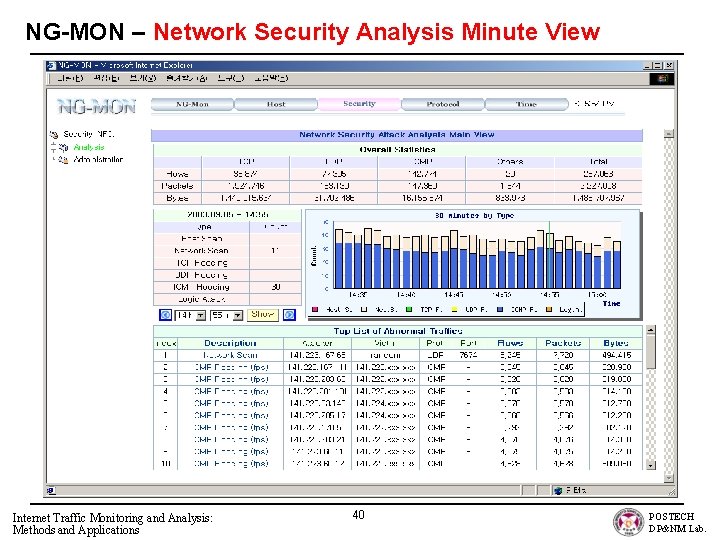
Task: Click the Network Security Attack Analysis Main View heading
Action: click(x=397, y=135)
